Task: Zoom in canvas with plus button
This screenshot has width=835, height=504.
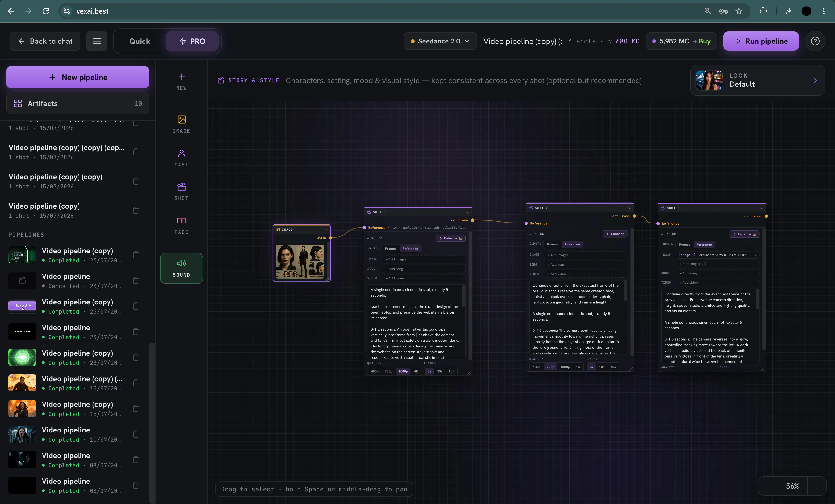Action: [x=817, y=486]
